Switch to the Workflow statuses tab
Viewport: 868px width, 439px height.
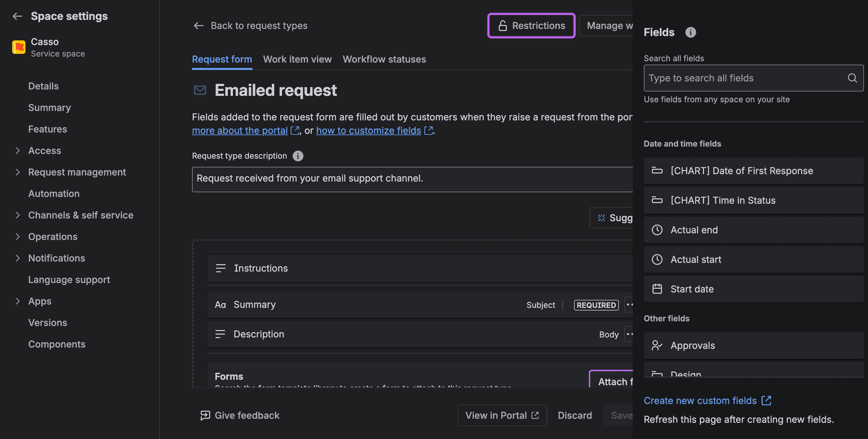[384, 59]
